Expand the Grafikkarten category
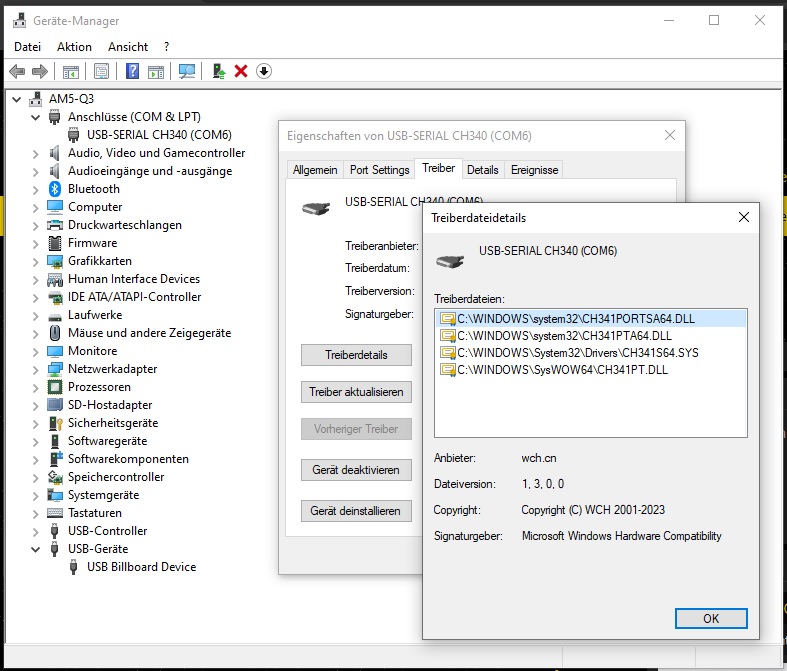Image resolution: width=787 pixels, height=671 pixels. coord(36,262)
